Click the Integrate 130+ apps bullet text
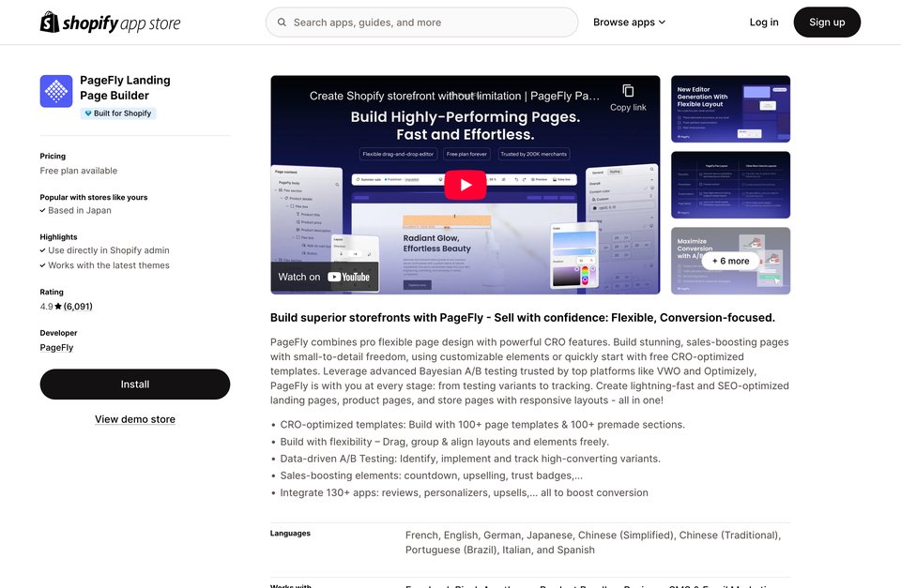The image size is (901, 588). point(464,492)
